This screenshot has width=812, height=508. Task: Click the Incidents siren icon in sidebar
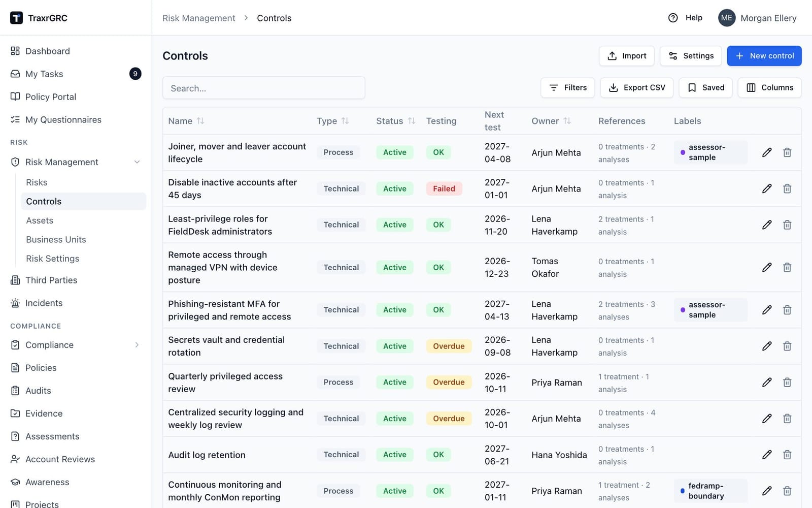tap(15, 303)
